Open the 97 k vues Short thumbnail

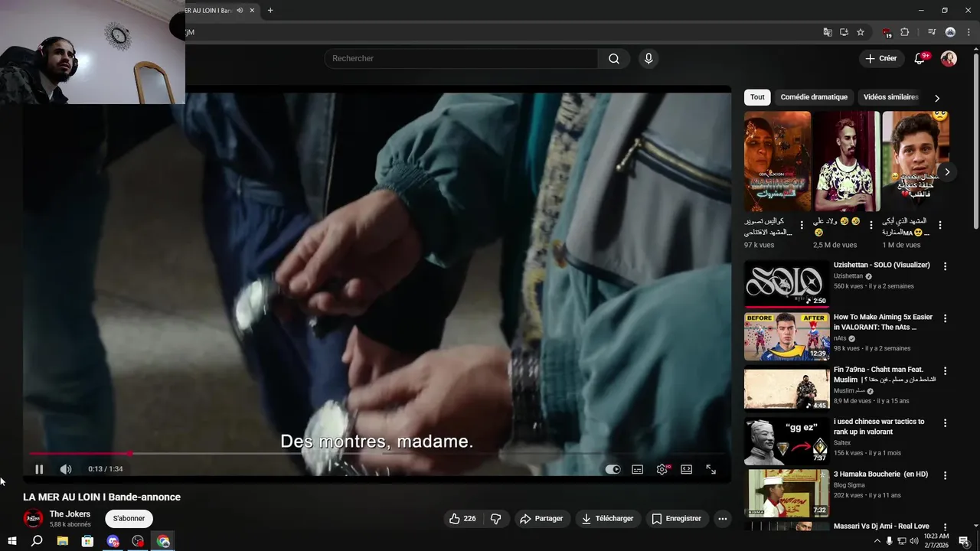click(777, 161)
